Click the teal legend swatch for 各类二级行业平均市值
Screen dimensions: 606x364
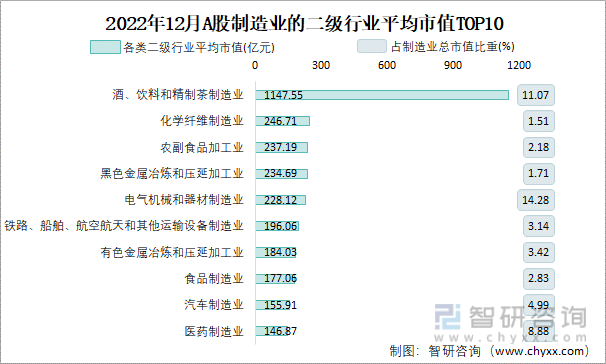point(105,47)
